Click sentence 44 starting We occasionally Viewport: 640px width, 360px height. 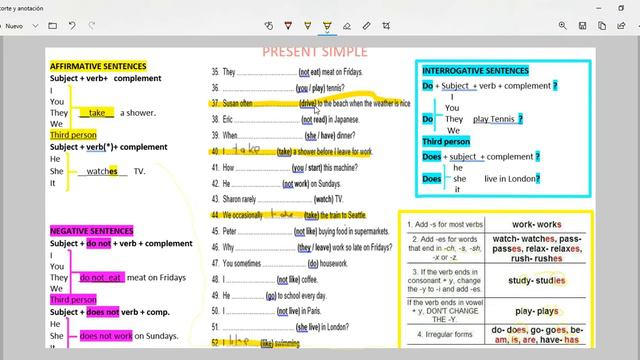[x=289, y=215]
